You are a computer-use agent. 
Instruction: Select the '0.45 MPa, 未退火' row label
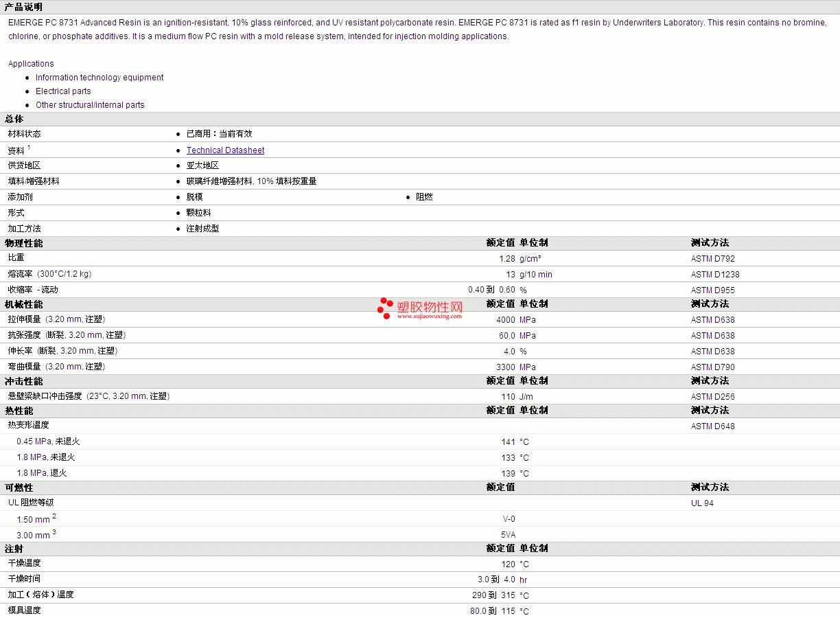(48, 442)
